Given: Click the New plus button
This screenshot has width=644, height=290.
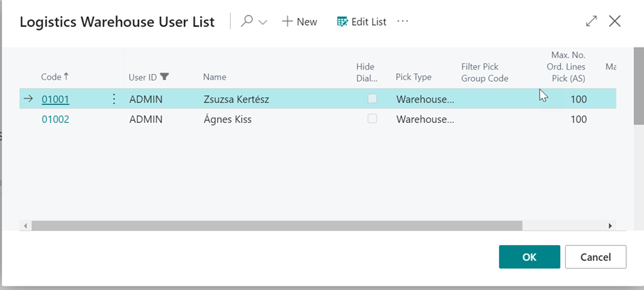Looking at the screenshot, I should pyautogui.click(x=299, y=21).
